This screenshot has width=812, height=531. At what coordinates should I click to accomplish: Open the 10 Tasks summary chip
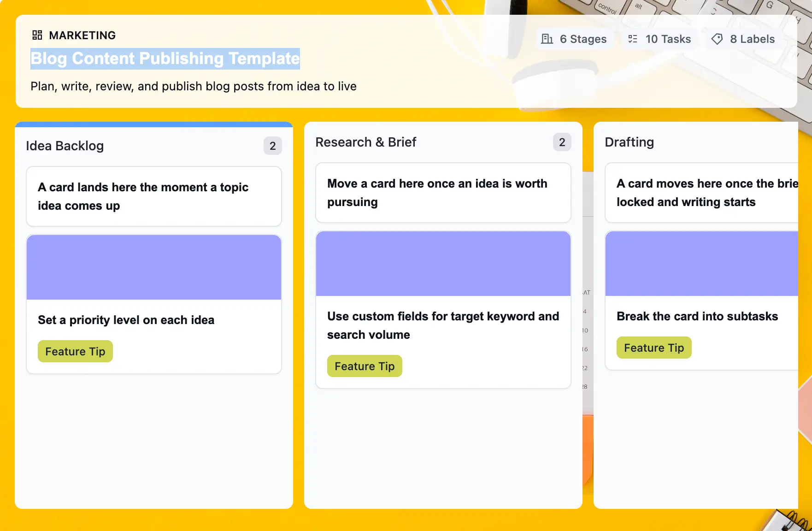pos(659,39)
